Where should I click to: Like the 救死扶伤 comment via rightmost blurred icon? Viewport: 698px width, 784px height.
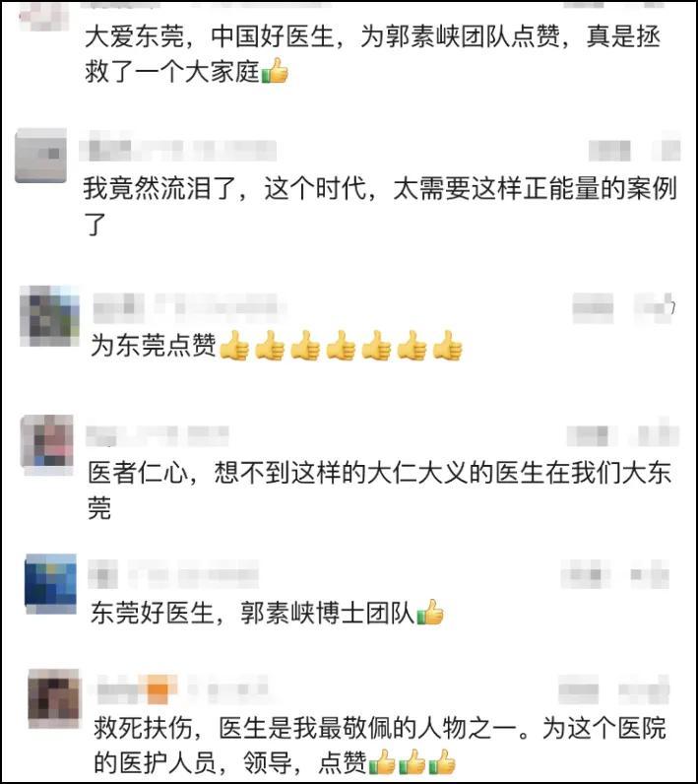644,688
